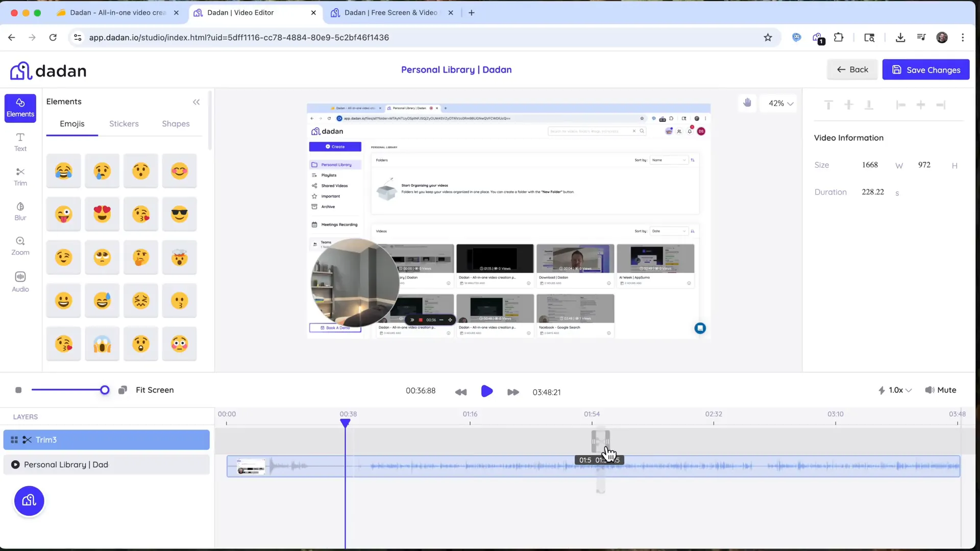Click the 01:54 timeline ruler mark
This screenshot has width=980, height=551.
592,414
